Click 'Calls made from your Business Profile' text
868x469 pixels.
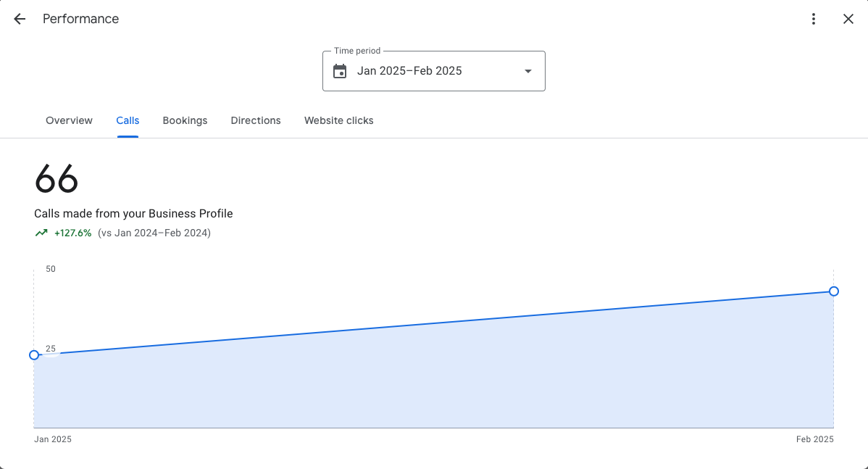pyautogui.click(x=133, y=214)
